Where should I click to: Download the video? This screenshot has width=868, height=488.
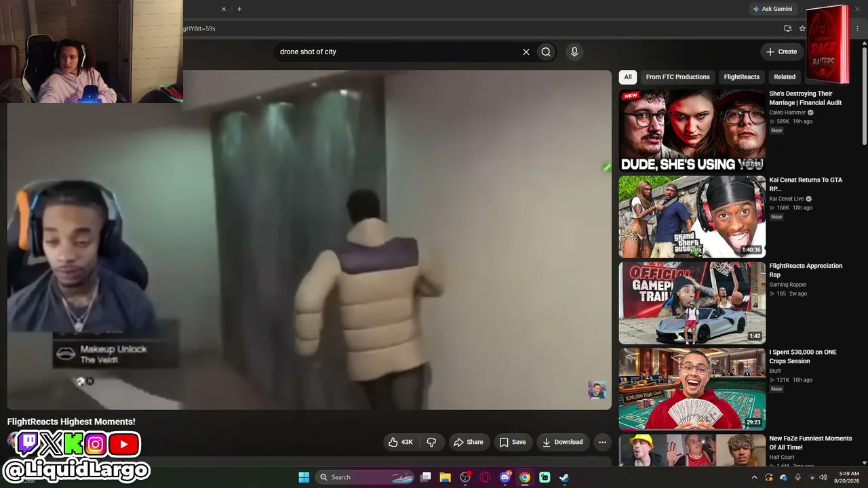(562, 442)
